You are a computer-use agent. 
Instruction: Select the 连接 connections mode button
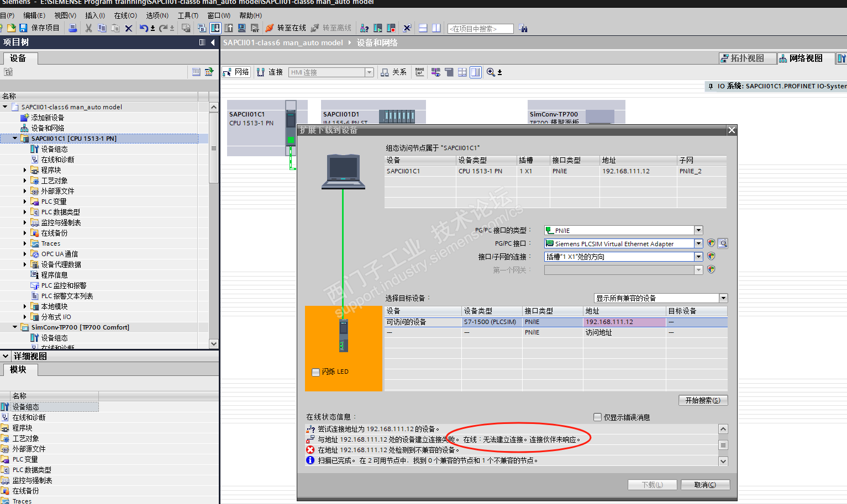(270, 72)
